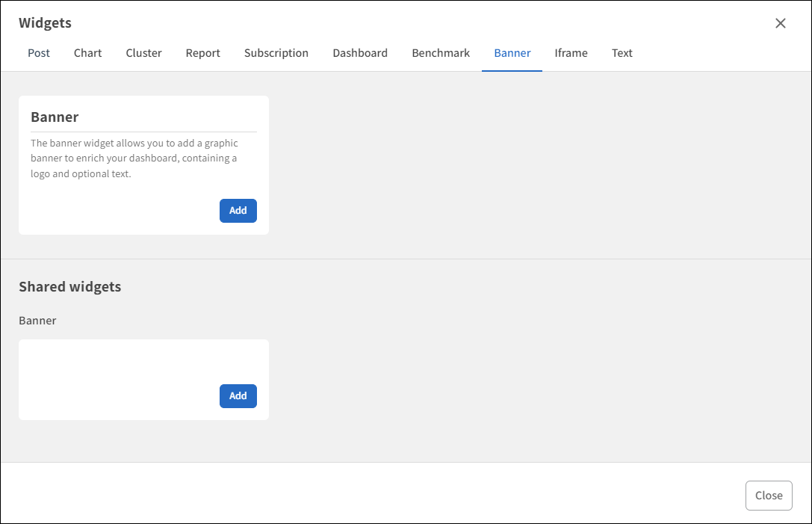Image resolution: width=812 pixels, height=524 pixels.
Task: Open the Subscription tab
Action: coord(276,53)
